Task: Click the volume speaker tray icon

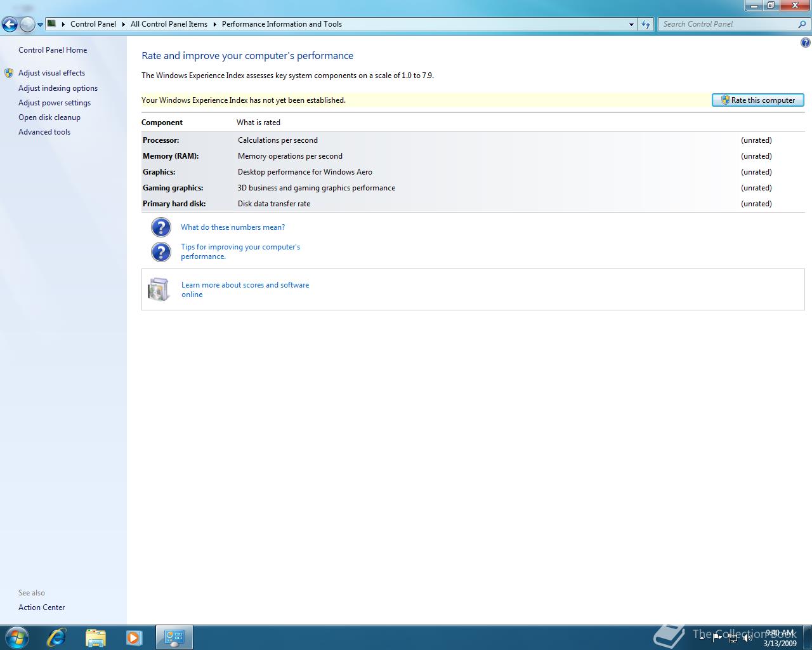Action: click(x=747, y=638)
